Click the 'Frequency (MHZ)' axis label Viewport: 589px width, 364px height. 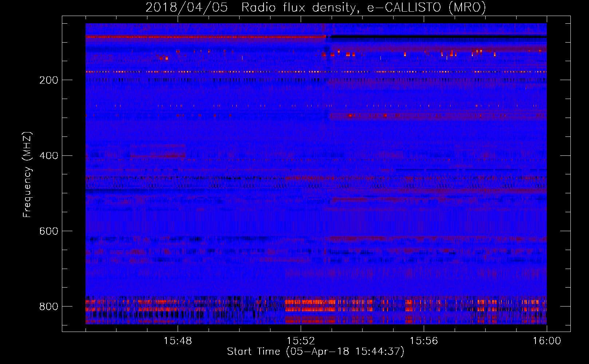click(x=27, y=175)
